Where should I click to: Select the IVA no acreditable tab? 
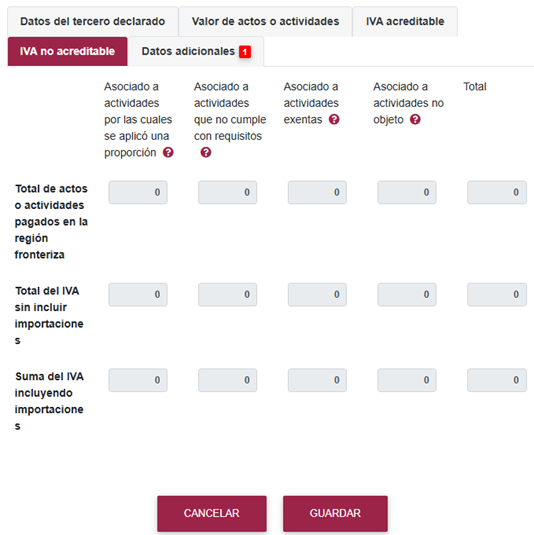[x=68, y=52]
